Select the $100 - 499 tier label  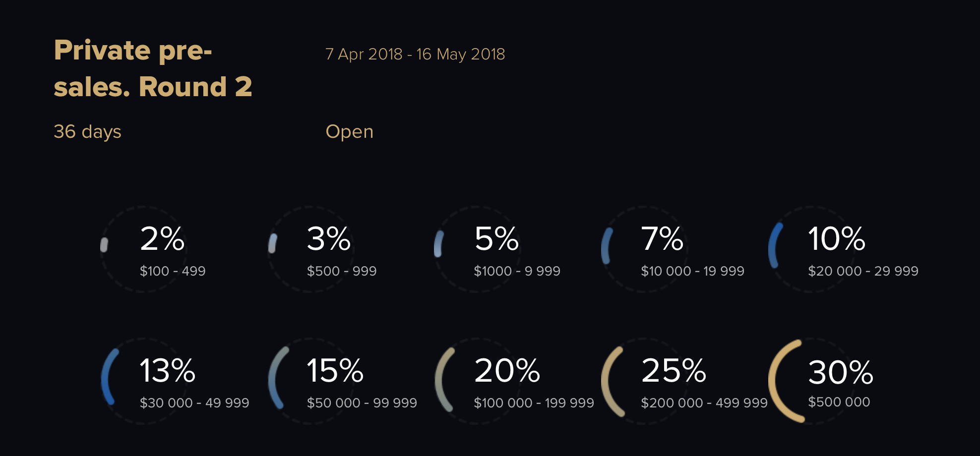pyautogui.click(x=173, y=271)
